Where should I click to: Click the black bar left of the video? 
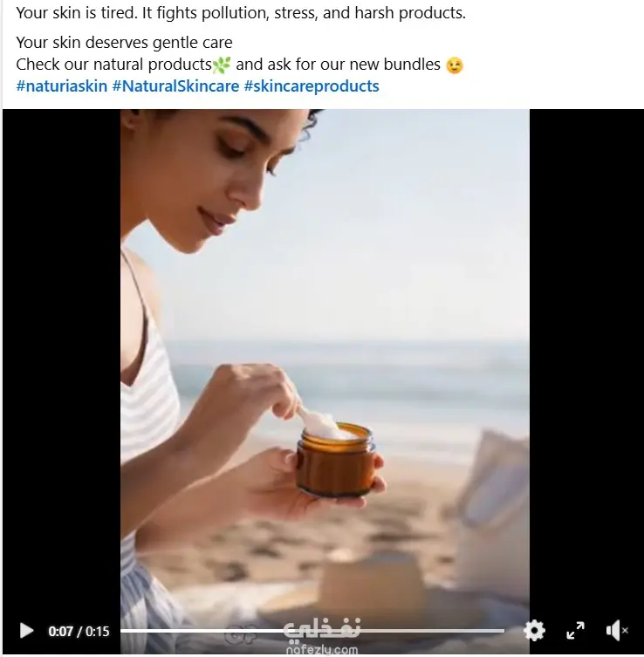62,369
